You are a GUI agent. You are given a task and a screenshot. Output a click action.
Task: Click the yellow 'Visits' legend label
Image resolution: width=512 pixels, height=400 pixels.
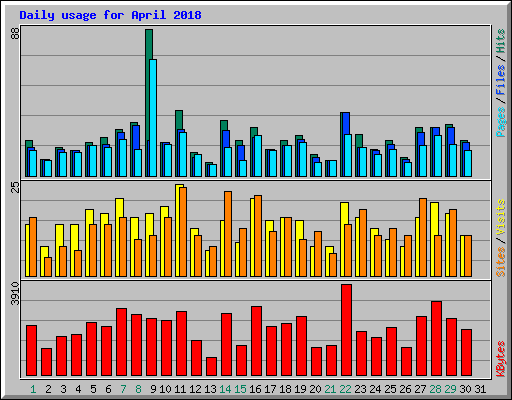point(501,217)
